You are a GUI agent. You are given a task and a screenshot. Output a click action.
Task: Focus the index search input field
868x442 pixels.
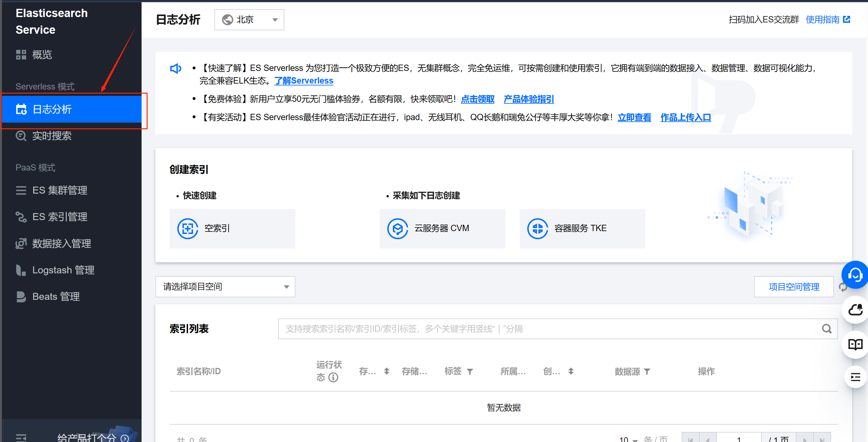(x=549, y=329)
